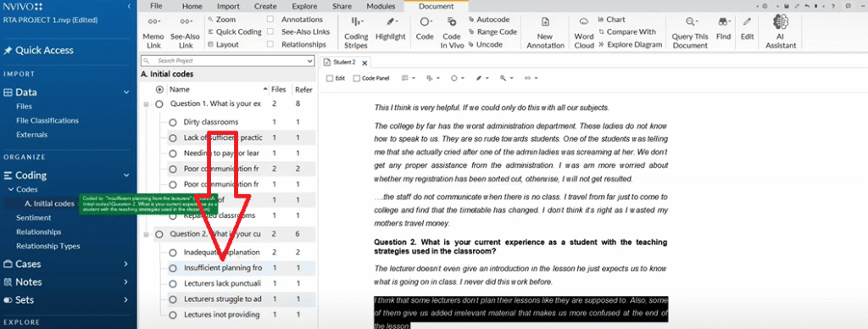Screen dimensions: 868x329
Task: Expand the Sets section
Action: tap(125, 300)
